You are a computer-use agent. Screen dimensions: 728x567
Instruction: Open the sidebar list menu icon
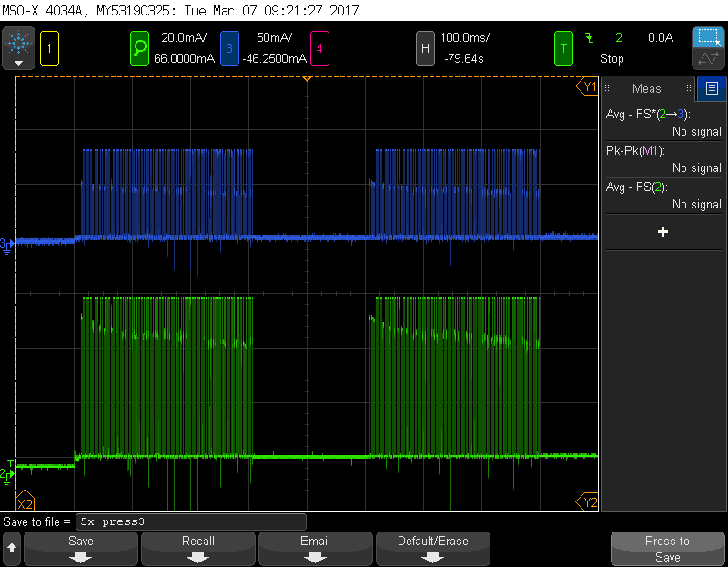pyautogui.click(x=712, y=88)
